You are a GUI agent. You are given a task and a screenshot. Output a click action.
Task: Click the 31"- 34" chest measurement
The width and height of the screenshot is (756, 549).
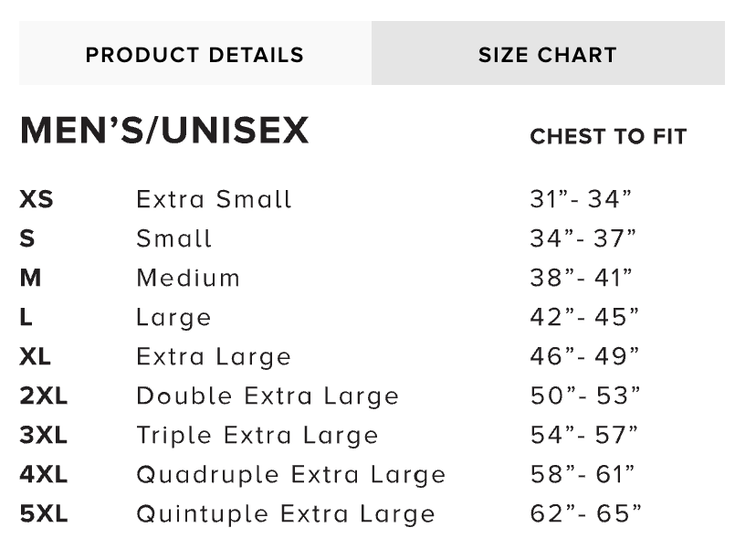coord(582,199)
